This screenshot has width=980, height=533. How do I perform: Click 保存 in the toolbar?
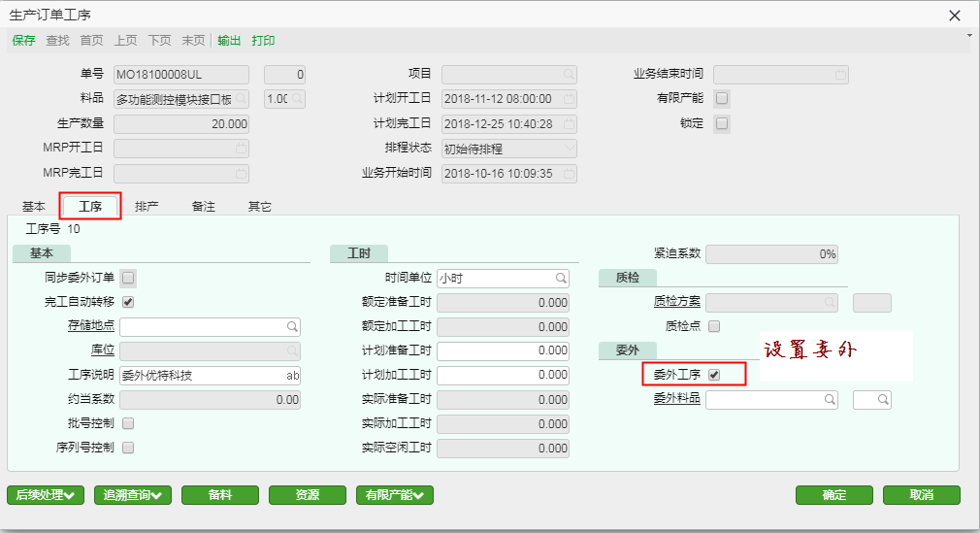pyautogui.click(x=23, y=41)
